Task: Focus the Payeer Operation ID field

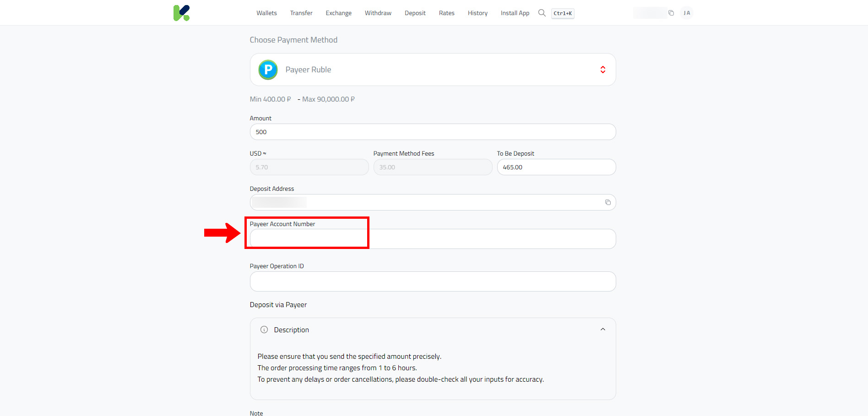Action: click(x=433, y=281)
